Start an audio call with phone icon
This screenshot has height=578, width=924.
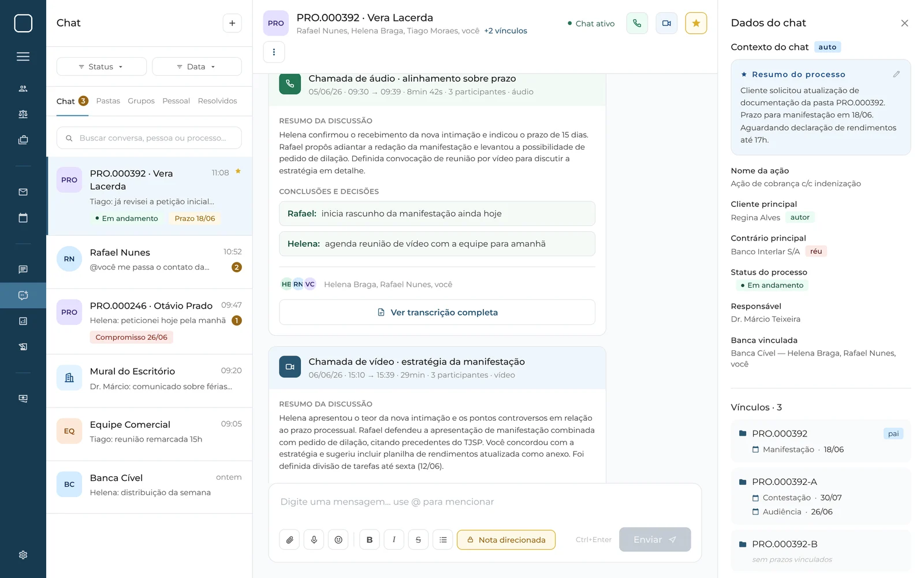pyautogui.click(x=637, y=23)
